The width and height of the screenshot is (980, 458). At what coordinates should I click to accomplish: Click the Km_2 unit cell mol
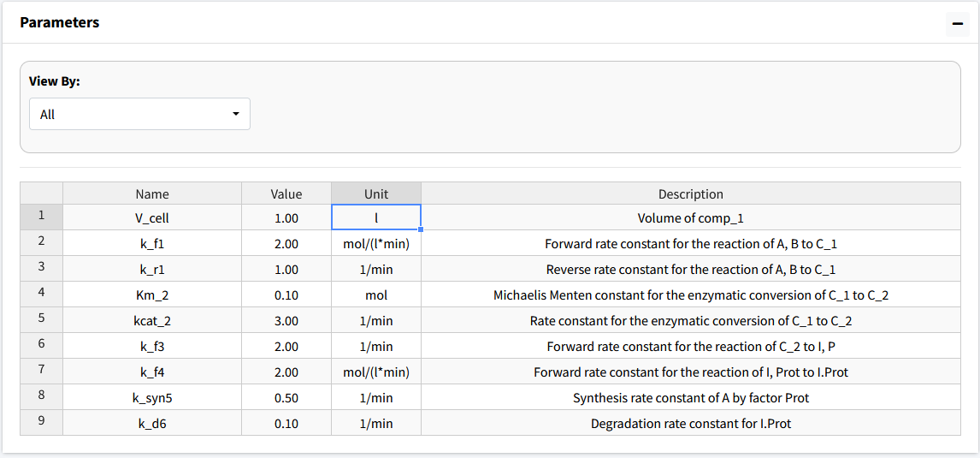(376, 294)
